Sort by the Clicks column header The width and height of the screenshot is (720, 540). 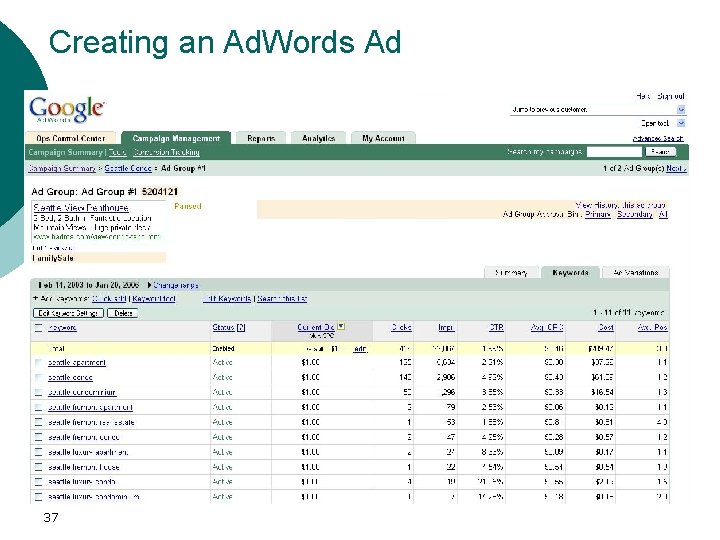tap(401, 327)
